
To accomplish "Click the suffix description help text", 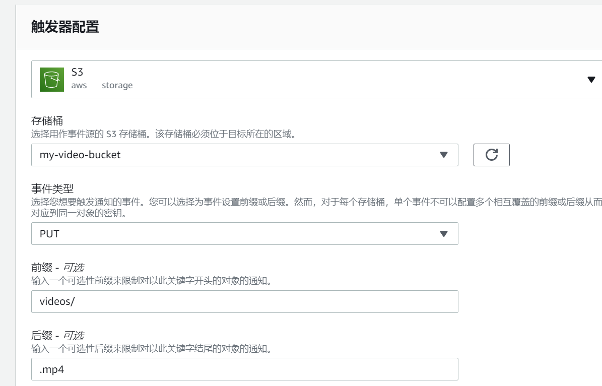I will pos(152,349).
